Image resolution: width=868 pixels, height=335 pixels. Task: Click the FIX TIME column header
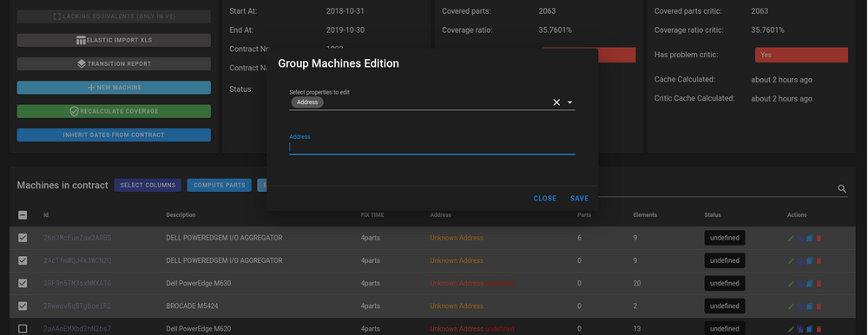pyautogui.click(x=372, y=215)
